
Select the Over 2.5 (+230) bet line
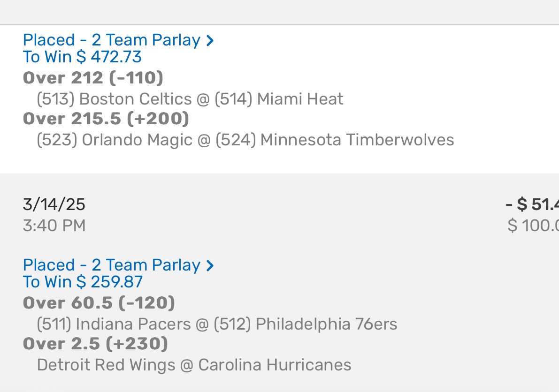95,344
